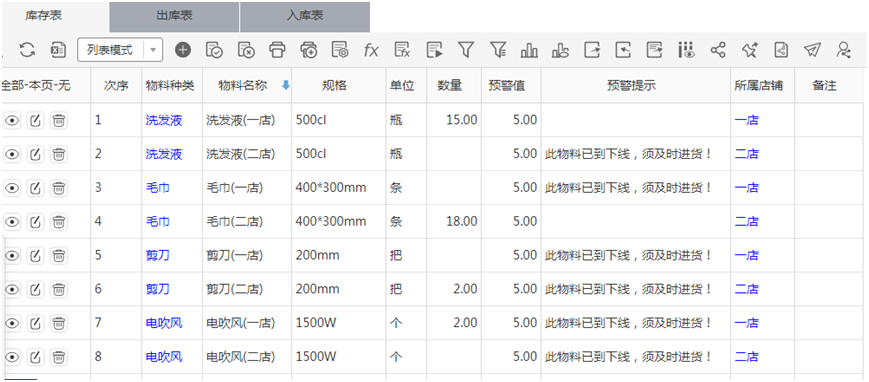The width and height of the screenshot is (869, 382).
Task: Click the box with outgoing arrow export icon
Action: click(592, 50)
